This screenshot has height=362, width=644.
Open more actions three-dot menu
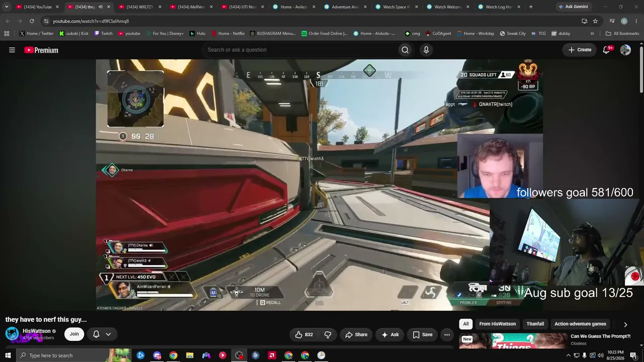coord(447,335)
